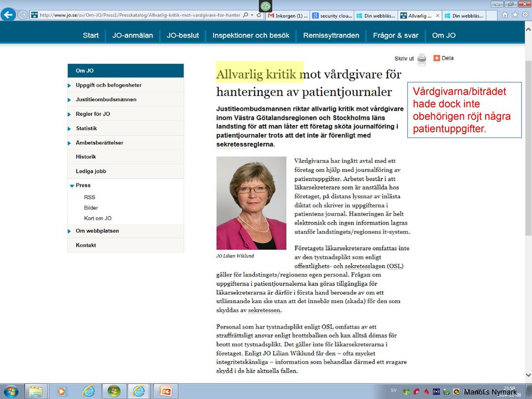Click underlined OSL after 'tystnadsplikt enligt'
Image resolution: width=532 pixels, height=399 pixels.
click(x=328, y=327)
